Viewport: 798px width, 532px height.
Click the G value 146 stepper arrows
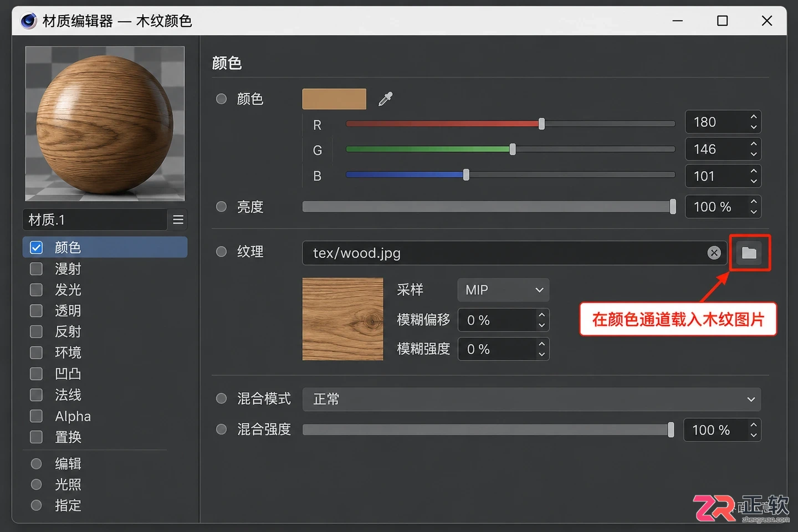coord(753,149)
